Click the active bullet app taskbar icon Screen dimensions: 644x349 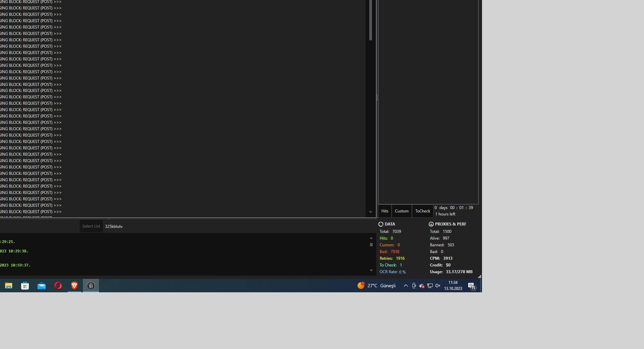(91, 286)
